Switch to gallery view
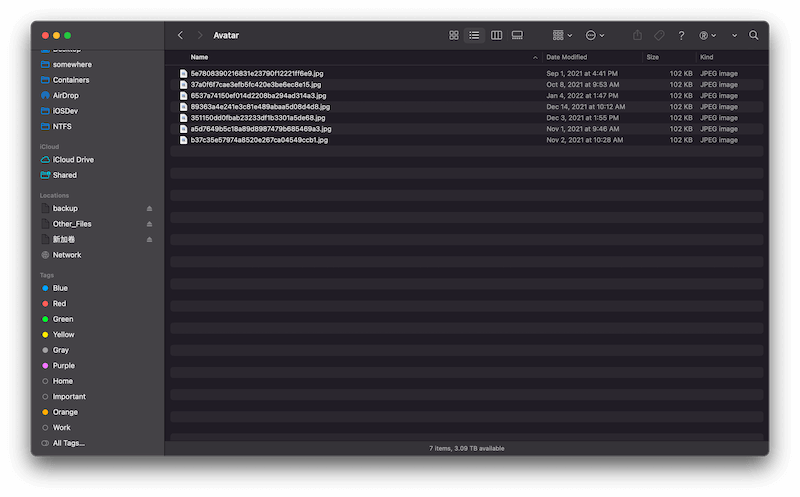The height and width of the screenshot is (497, 800). point(517,35)
